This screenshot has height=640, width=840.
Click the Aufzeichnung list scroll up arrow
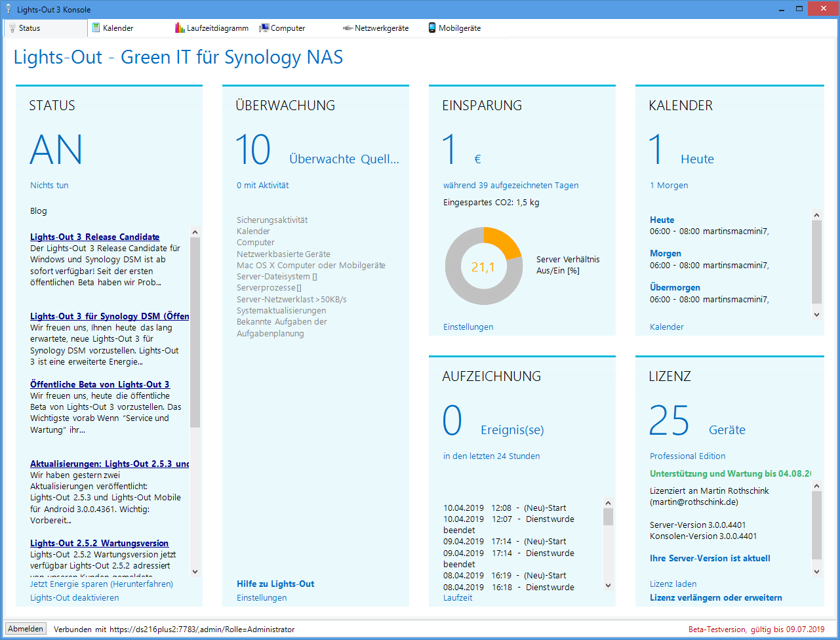[x=608, y=503]
